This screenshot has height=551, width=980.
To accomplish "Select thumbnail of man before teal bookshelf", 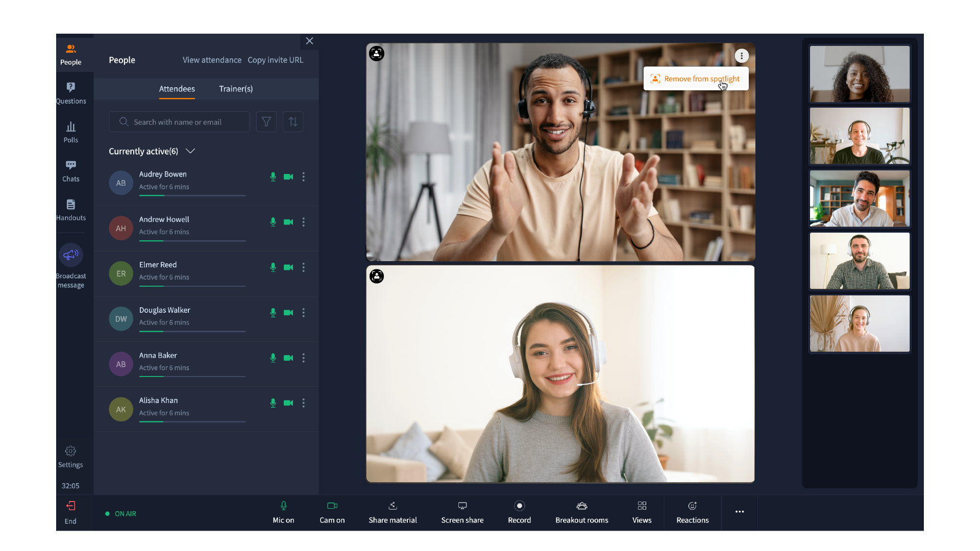I will pyautogui.click(x=860, y=198).
